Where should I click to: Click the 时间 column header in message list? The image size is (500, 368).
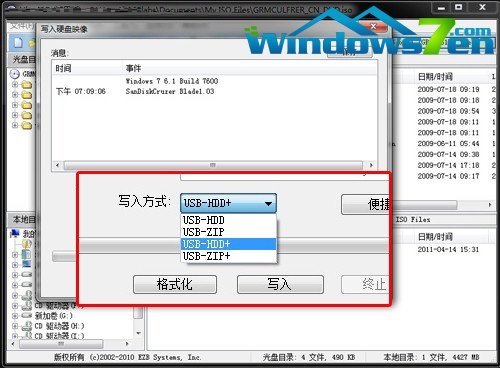pos(63,69)
